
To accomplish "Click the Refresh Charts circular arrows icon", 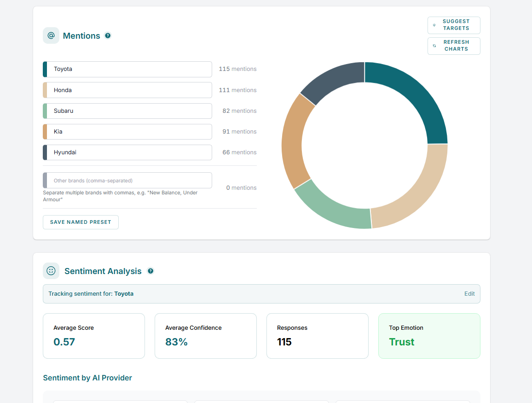I will click(434, 46).
